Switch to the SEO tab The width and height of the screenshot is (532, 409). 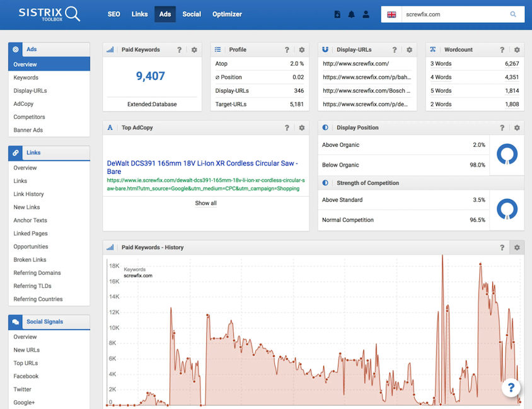(113, 14)
